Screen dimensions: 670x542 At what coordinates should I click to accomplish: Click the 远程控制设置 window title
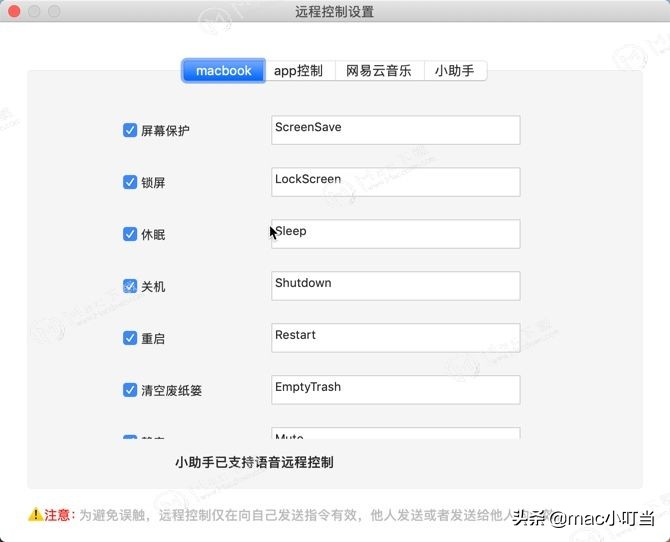coord(335,12)
